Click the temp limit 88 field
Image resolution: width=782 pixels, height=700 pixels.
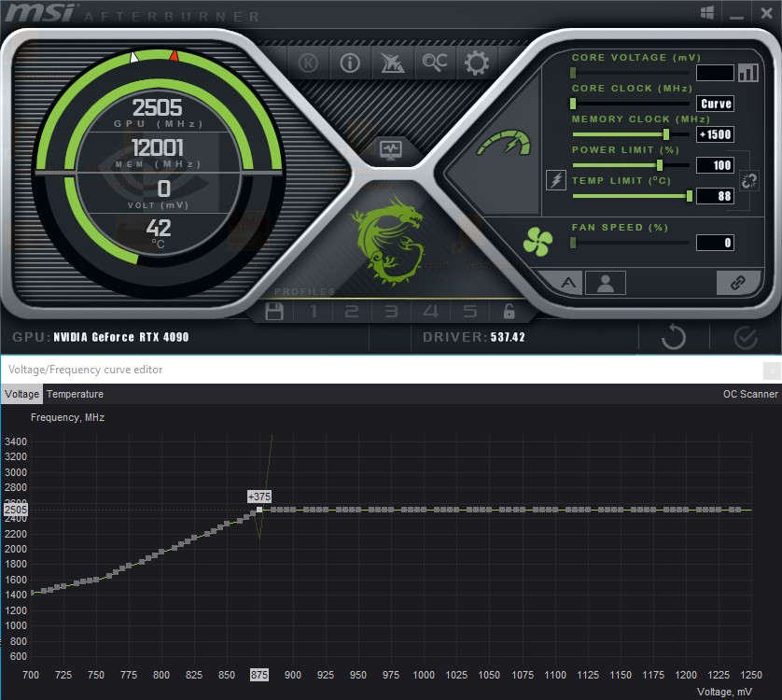715,196
